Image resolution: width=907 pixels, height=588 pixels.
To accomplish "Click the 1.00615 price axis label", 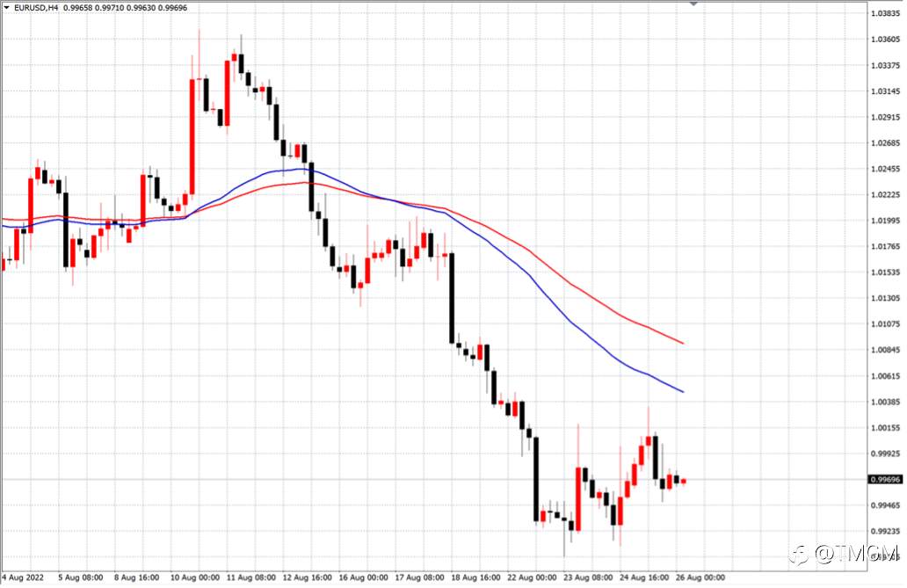I will [886, 376].
